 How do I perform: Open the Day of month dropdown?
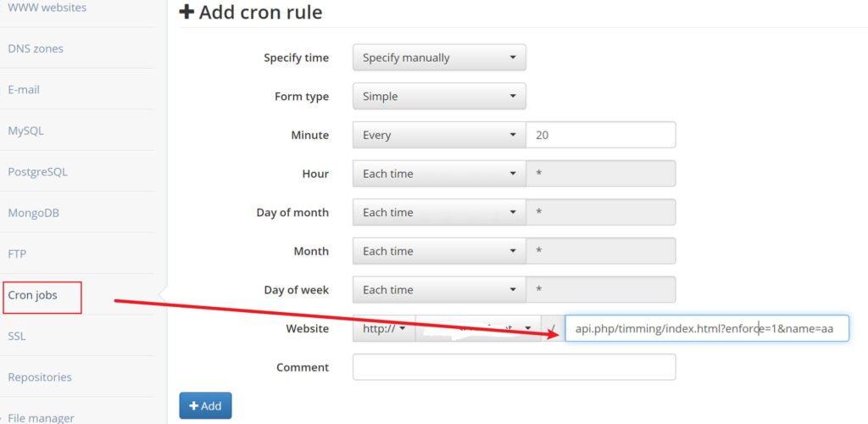point(439,212)
